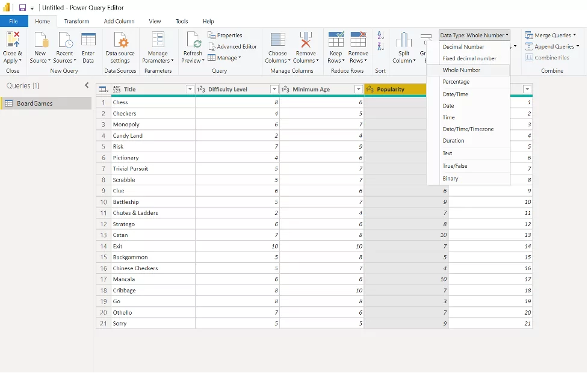Image resolution: width=588 pixels, height=373 pixels.
Task: Click the Title column data type icon
Action: point(117,89)
